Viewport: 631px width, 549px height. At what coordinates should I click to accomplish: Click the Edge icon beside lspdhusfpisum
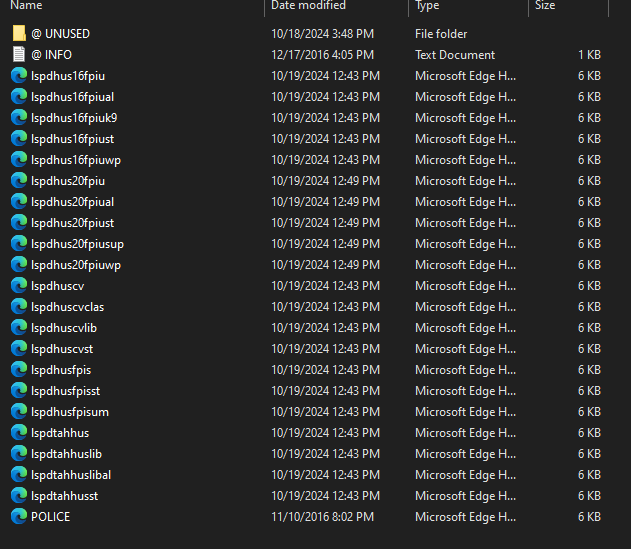click(19, 412)
